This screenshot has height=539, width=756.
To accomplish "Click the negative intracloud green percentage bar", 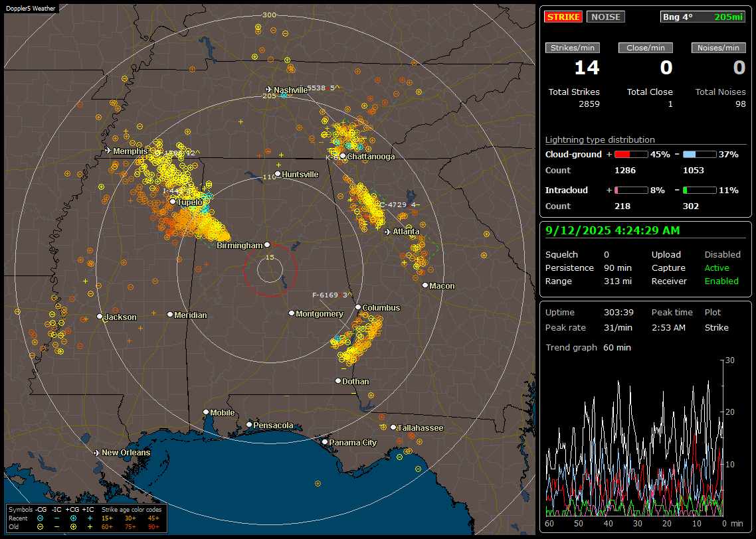I will coord(700,191).
